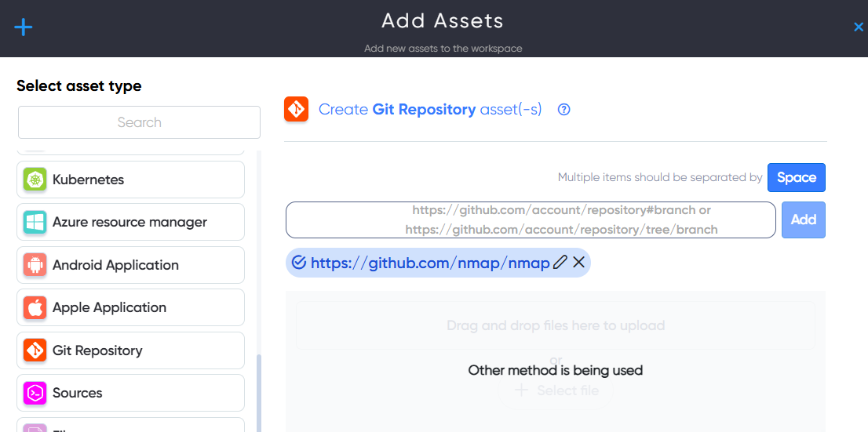Click the Add button
868x432 pixels.
click(803, 220)
